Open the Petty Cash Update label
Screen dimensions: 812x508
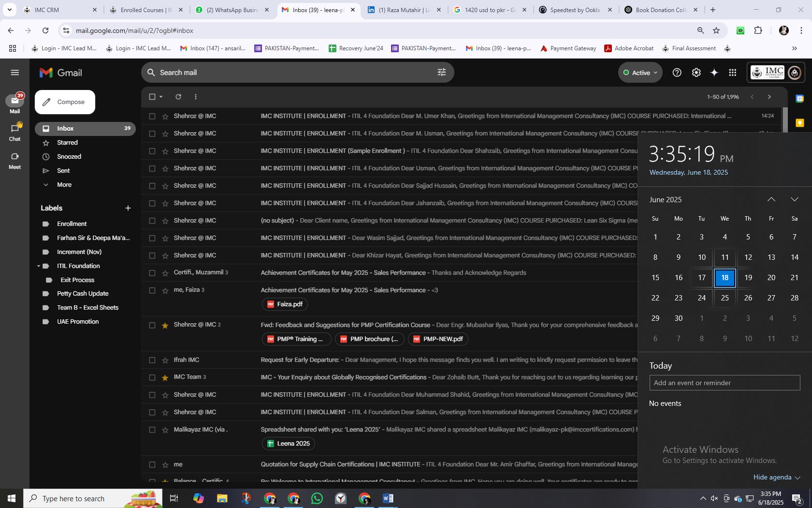point(83,294)
